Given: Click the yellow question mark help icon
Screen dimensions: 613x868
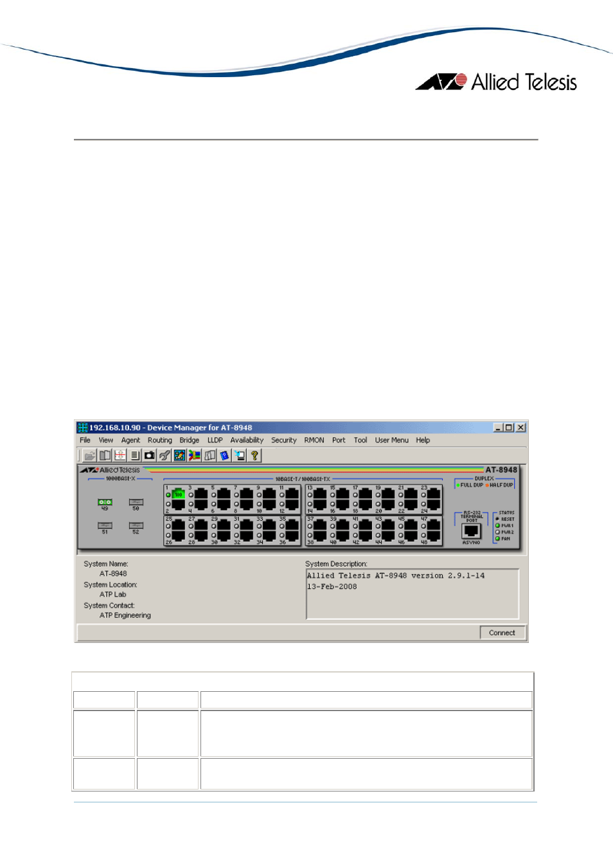Looking at the screenshot, I should click(254, 455).
